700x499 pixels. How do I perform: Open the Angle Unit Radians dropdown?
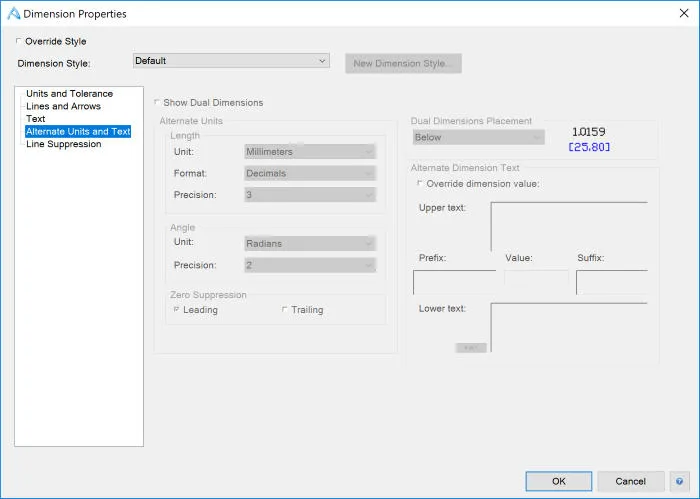click(310, 244)
